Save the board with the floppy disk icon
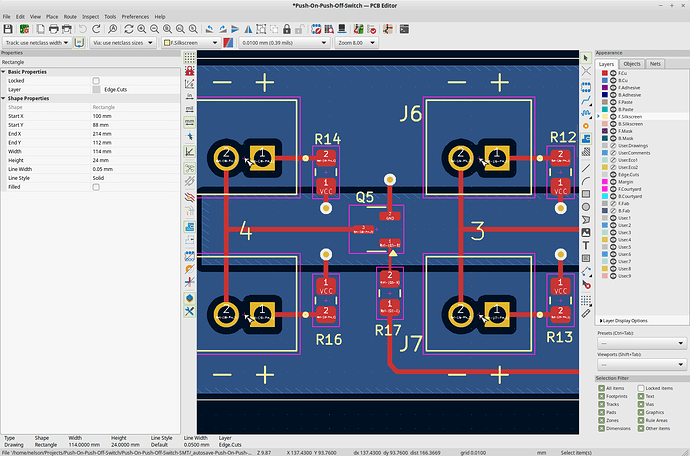Screen dimensions: 690x456 click(x=8, y=29)
